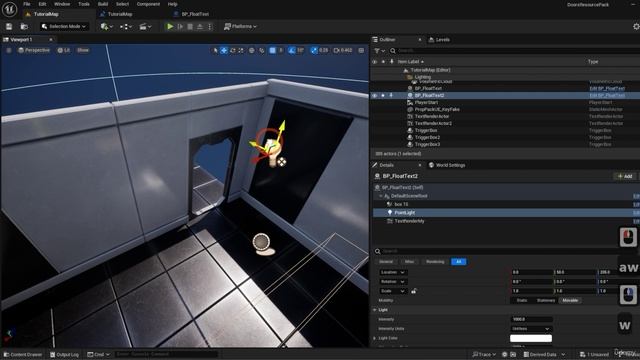Set Mobility to Static
The image size is (640, 360).
tap(522, 300)
